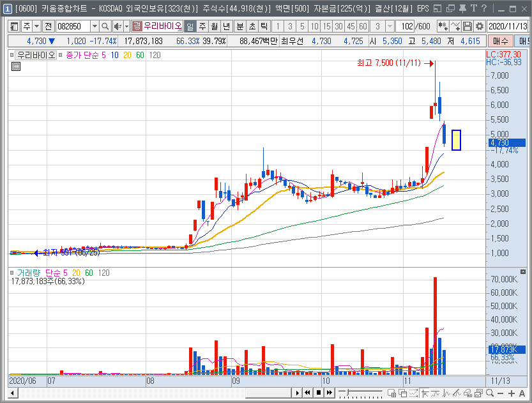Select minute 분 period toggle
Image resolution: width=532 pixels, height=403 pixels.
(x=240, y=26)
